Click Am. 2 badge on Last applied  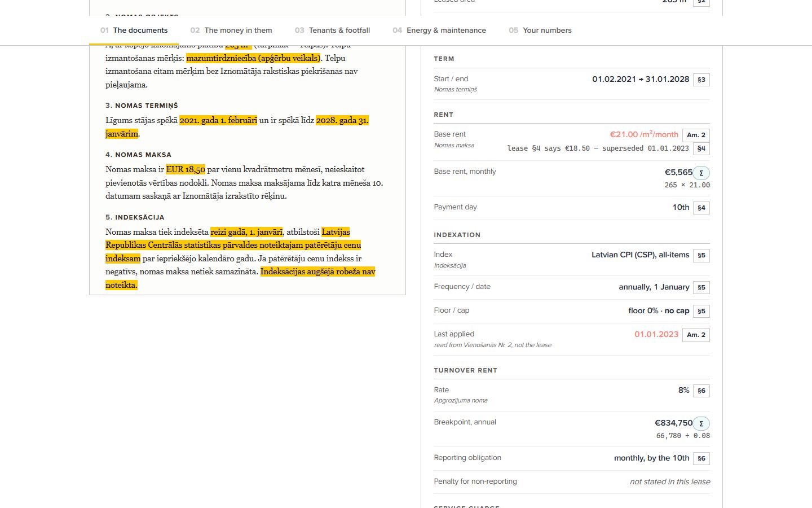(x=696, y=335)
